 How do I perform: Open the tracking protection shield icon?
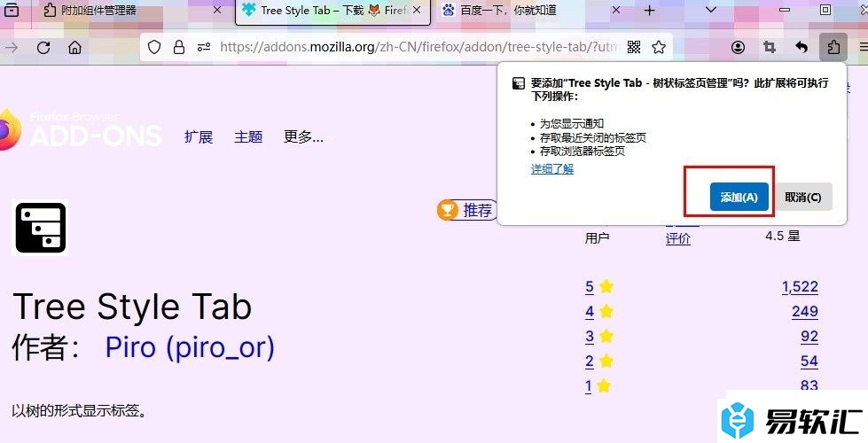(x=154, y=48)
